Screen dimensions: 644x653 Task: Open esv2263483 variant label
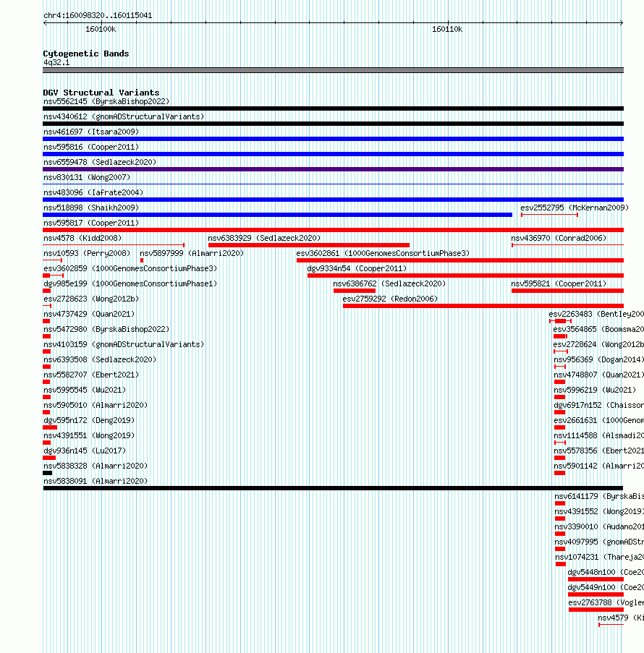coord(596,314)
